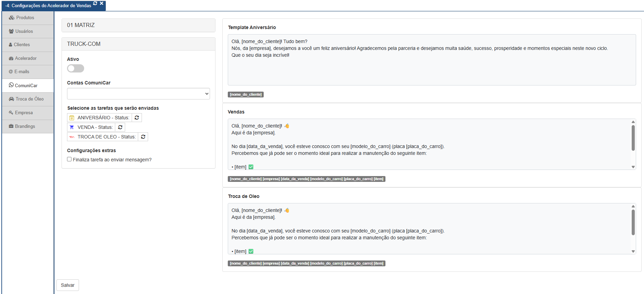Click the [empresa] tag under Vendas template
This screenshot has width=644, height=294.
coord(271,179)
